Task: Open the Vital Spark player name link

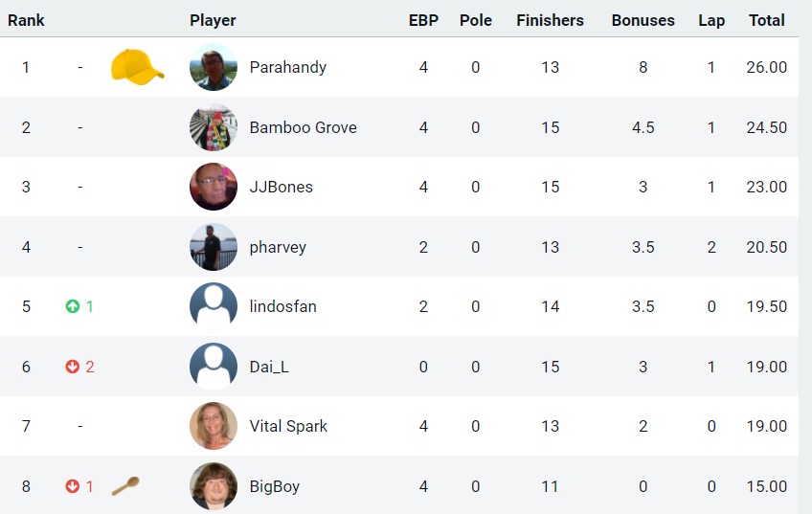Action: [288, 426]
